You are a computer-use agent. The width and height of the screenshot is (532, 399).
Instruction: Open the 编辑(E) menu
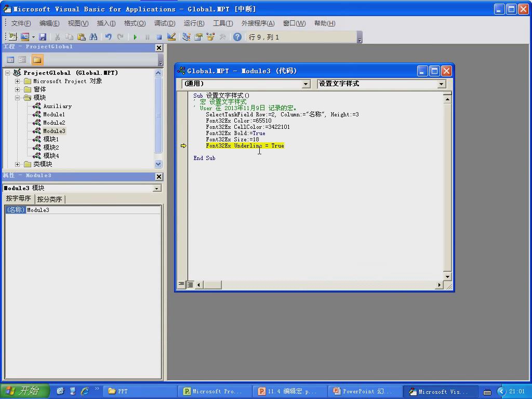(x=49, y=23)
